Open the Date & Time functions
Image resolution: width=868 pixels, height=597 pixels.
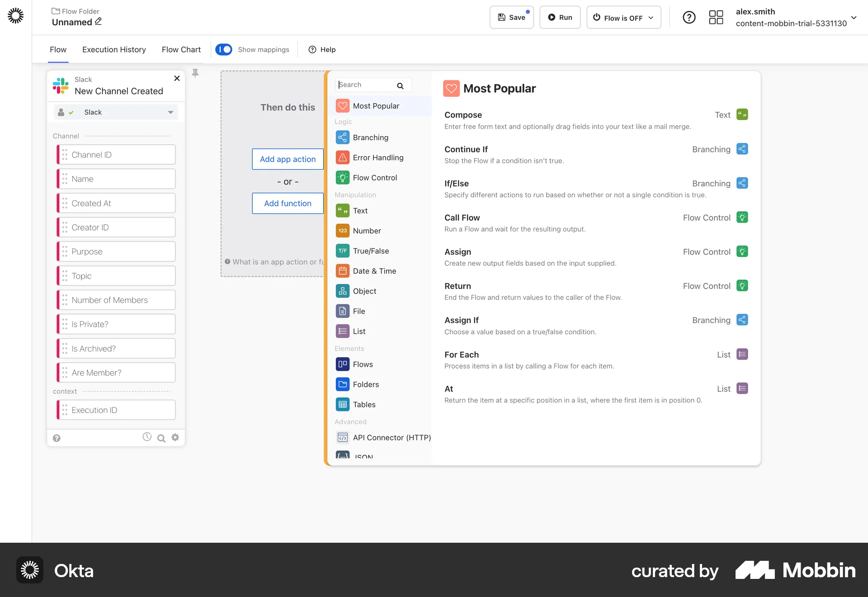[342, 270]
